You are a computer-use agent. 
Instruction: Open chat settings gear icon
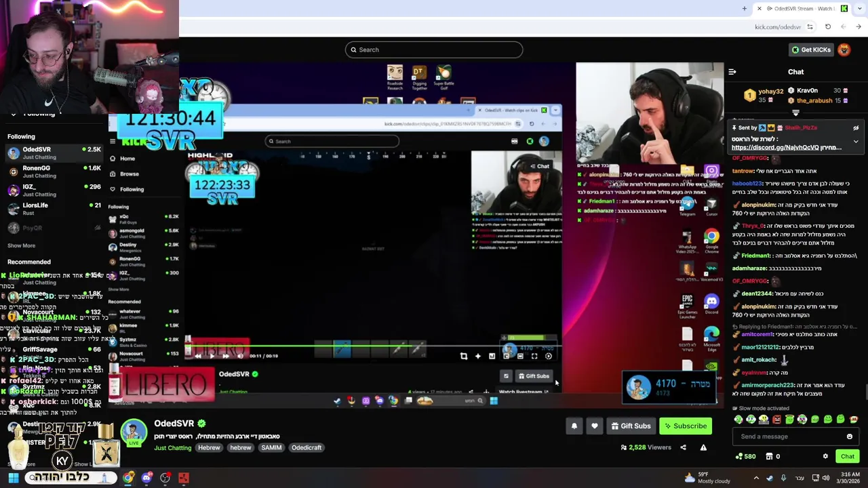[825, 456]
